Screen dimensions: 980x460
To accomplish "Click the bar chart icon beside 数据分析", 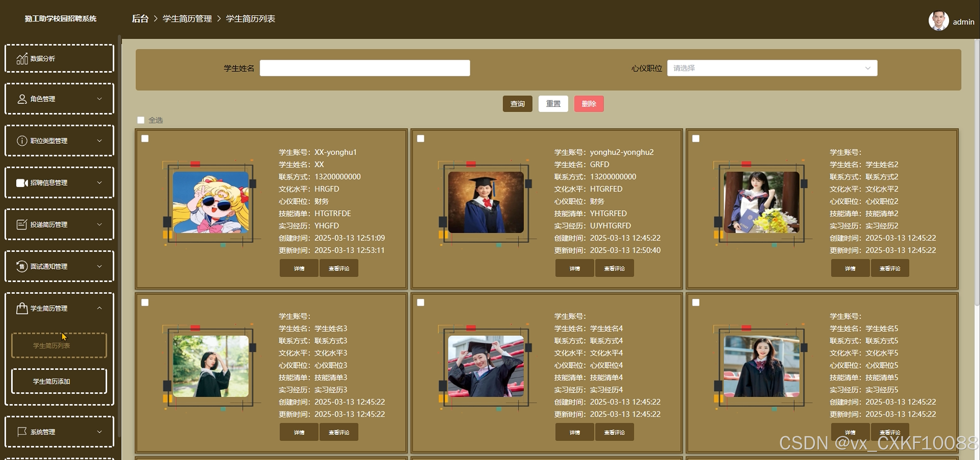I will [x=22, y=59].
